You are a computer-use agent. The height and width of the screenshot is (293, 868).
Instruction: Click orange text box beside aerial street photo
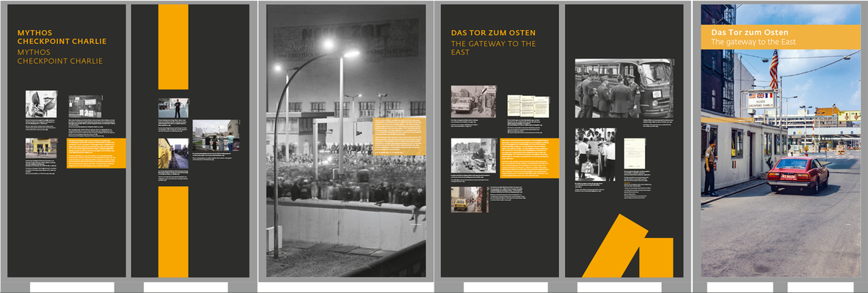pyautogui.click(x=529, y=158)
